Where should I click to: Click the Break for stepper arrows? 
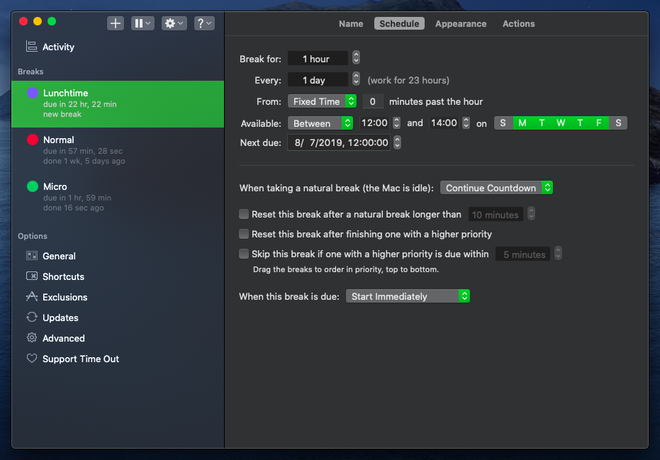click(356, 57)
